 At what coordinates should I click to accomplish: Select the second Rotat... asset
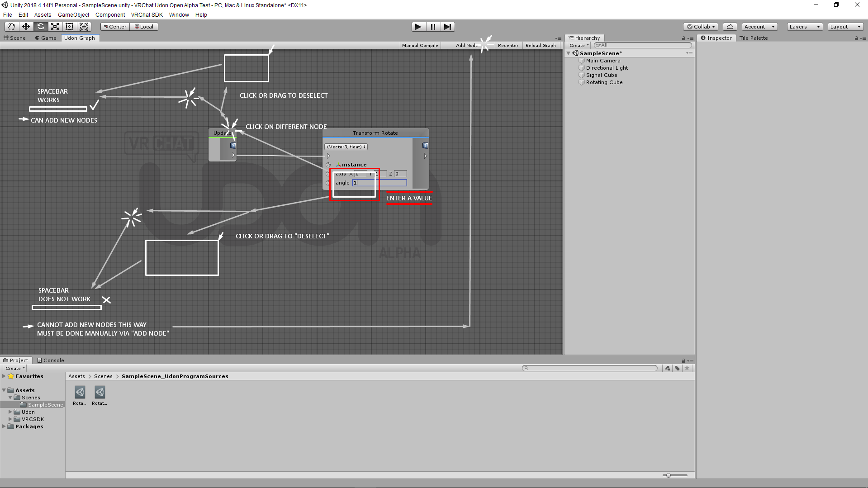tap(100, 396)
